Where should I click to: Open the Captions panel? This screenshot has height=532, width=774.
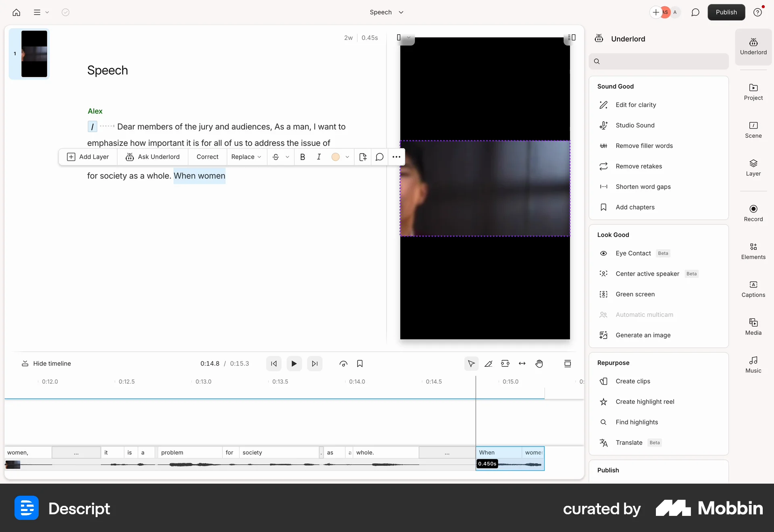(x=753, y=288)
